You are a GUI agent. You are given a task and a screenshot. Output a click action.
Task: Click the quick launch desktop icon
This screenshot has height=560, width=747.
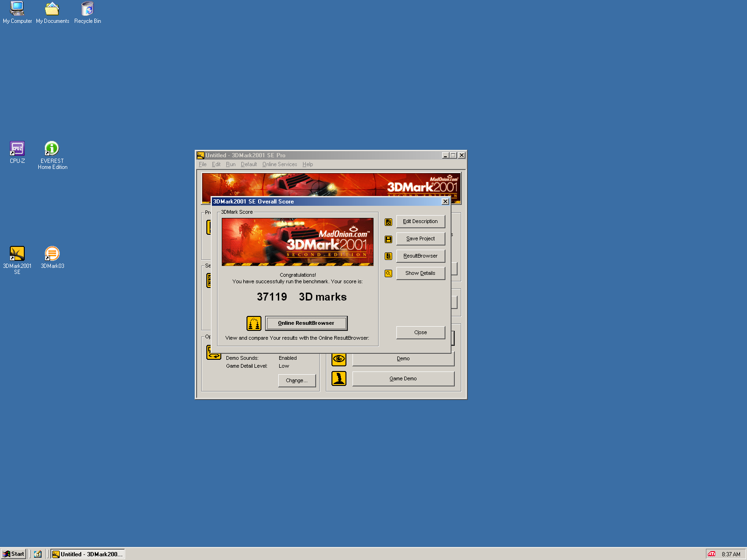click(38, 554)
